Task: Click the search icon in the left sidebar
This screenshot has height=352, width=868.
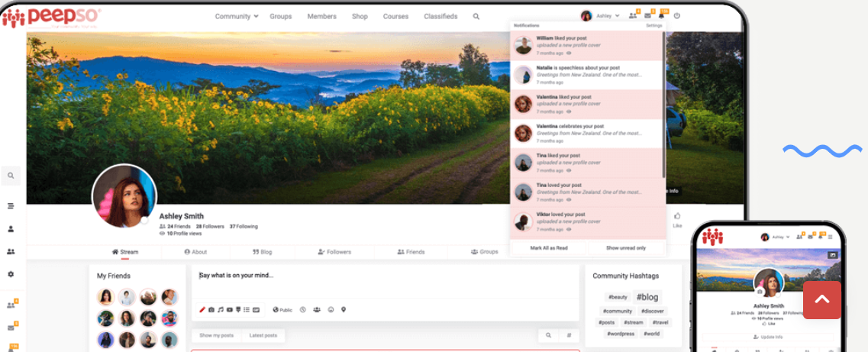Action: click(11, 176)
